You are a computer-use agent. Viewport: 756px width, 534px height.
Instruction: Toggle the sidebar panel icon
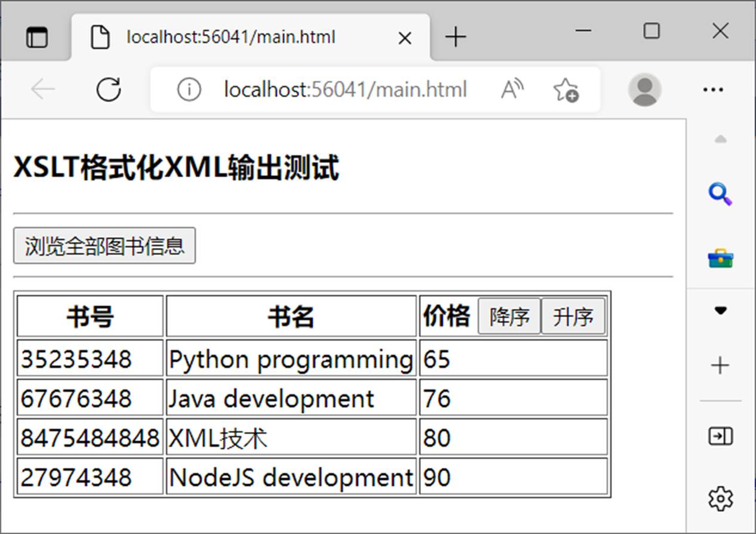[720, 437]
